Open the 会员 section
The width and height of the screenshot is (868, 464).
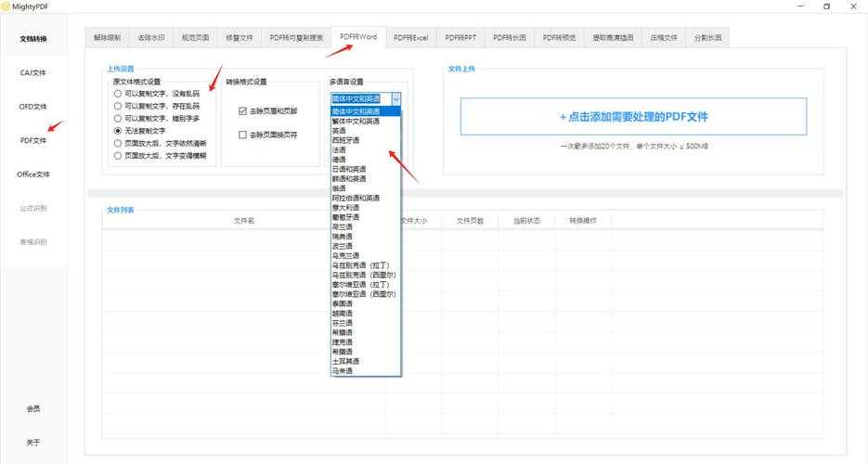point(33,408)
